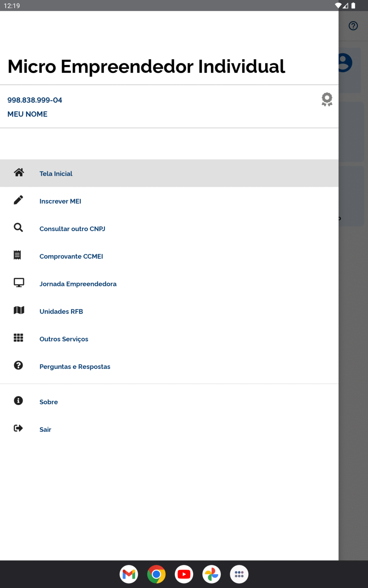Click the Unidades RFB map icon
Viewport: 368px width, 588px height.
(x=18, y=310)
